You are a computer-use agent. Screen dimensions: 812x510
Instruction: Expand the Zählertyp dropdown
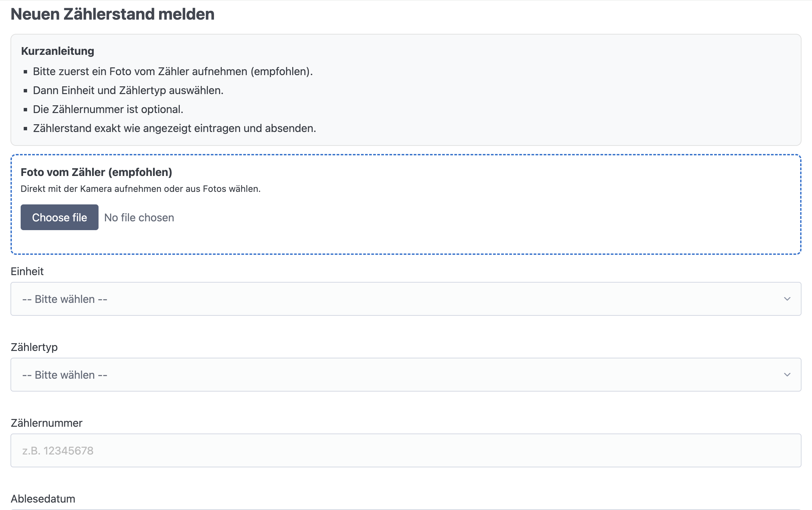[405, 375]
